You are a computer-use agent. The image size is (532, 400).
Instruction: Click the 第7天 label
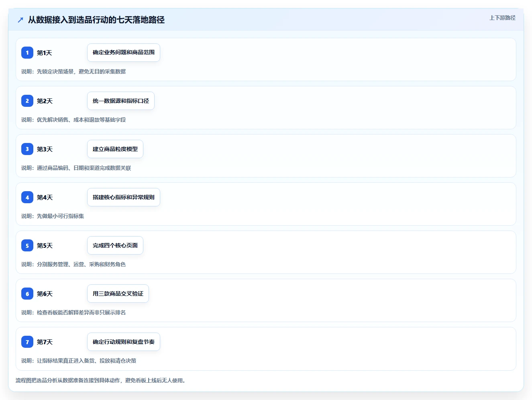click(45, 342)
